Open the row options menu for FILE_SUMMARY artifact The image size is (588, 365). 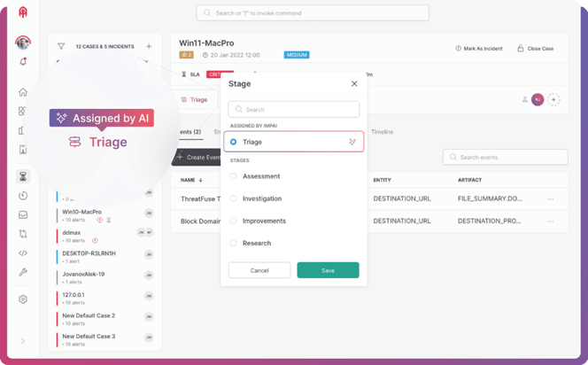click(x=550, y=199)
